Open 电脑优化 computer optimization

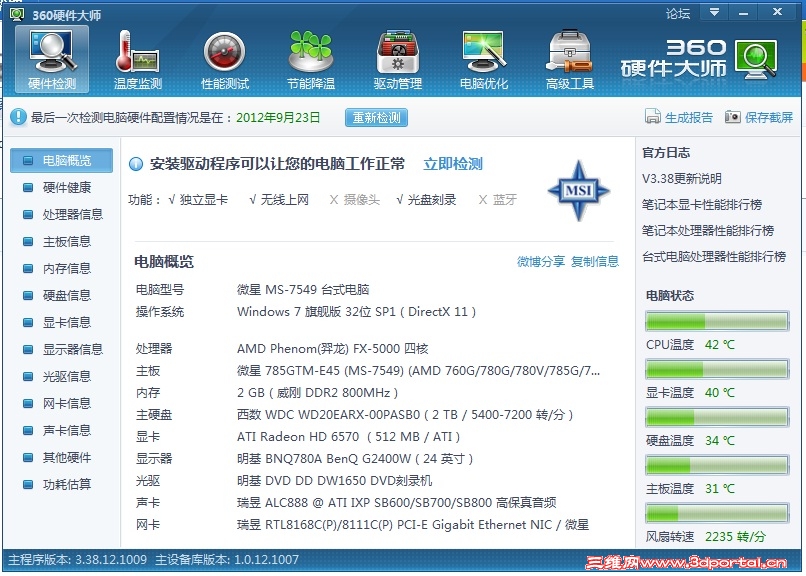point(484,60)
